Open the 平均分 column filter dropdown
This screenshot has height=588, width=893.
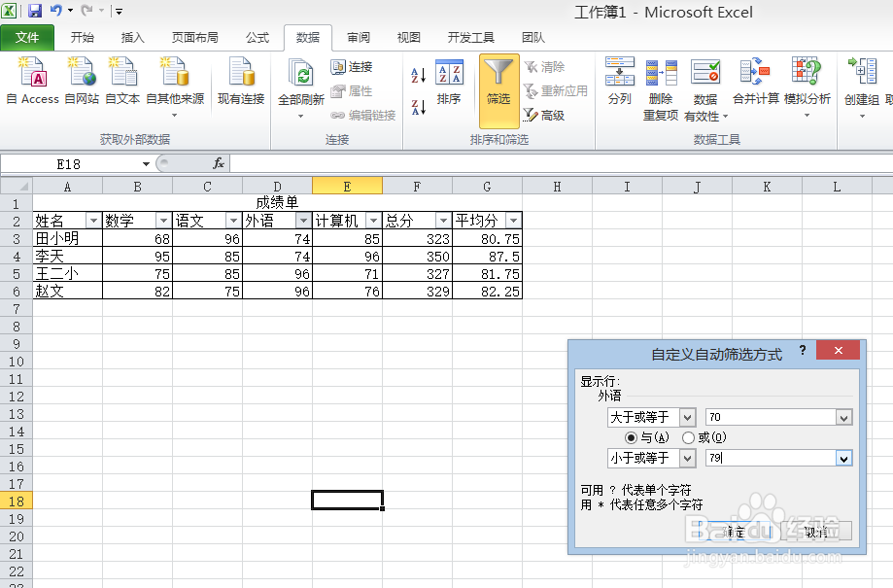(x=514, y=221)
